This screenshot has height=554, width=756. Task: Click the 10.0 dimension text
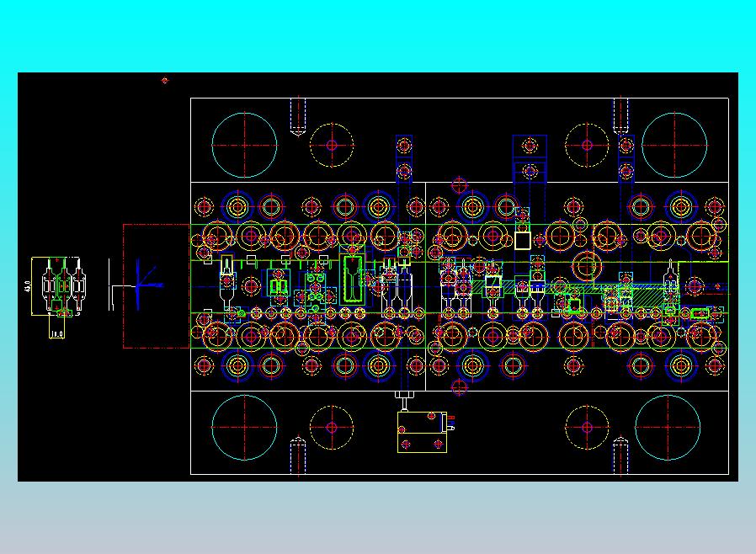point(57,333)
